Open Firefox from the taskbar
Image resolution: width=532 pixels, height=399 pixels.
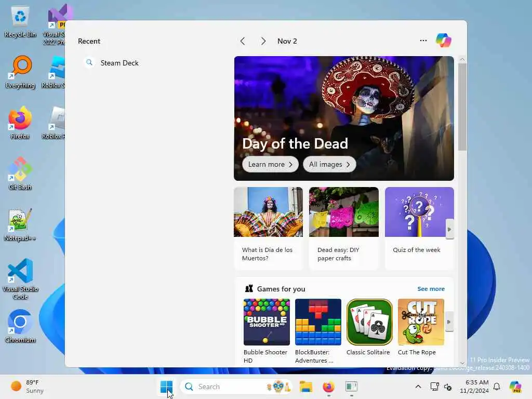[x=328, y=387]
